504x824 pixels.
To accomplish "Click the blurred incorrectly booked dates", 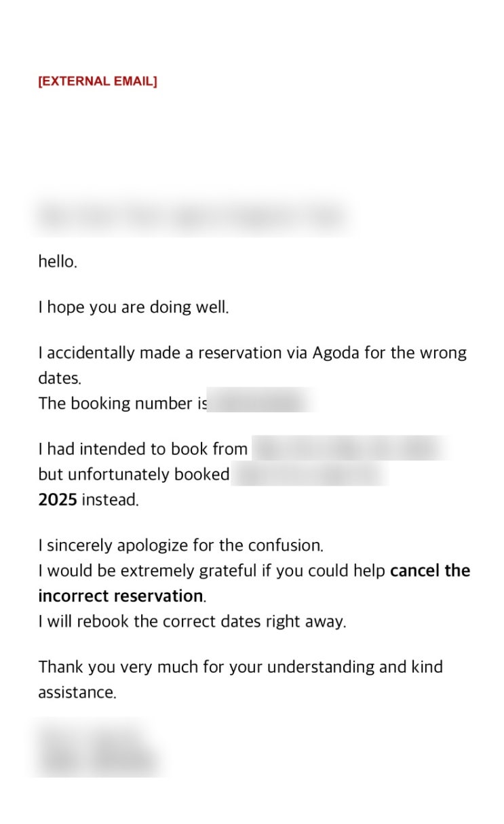I will [309, 474].
